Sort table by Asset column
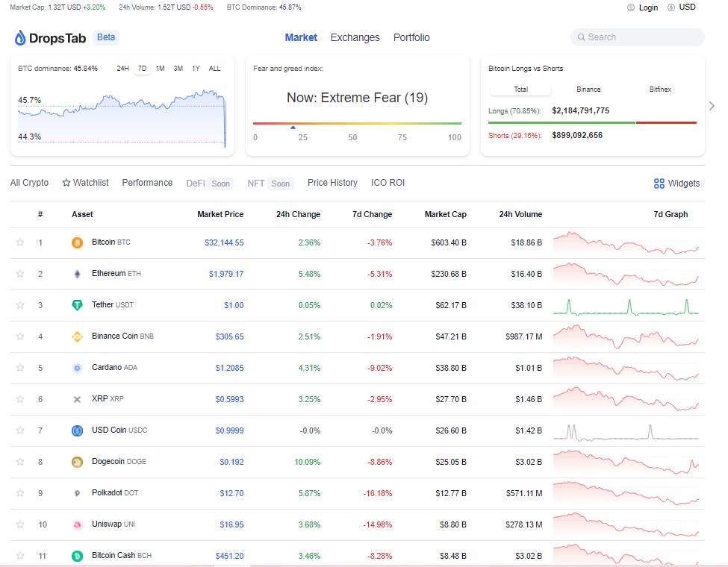This screenshot has width=728, height=567. click(x=82, y=214)
